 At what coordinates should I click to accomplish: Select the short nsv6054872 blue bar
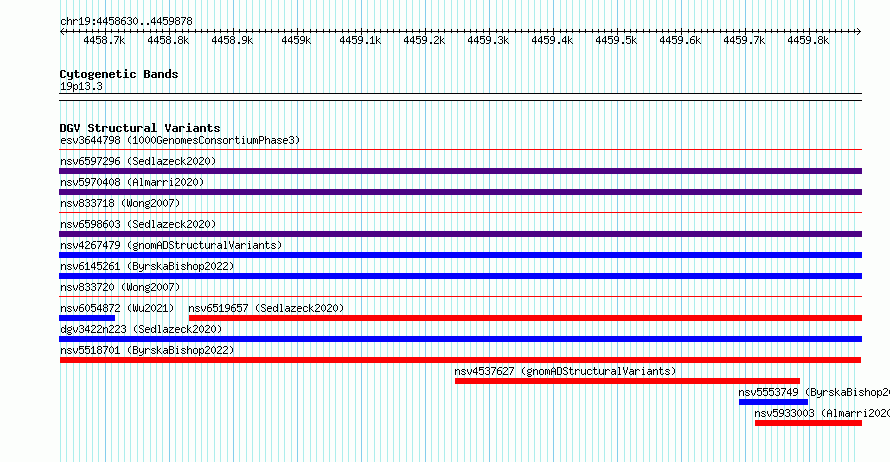click(x=87, y=318)
